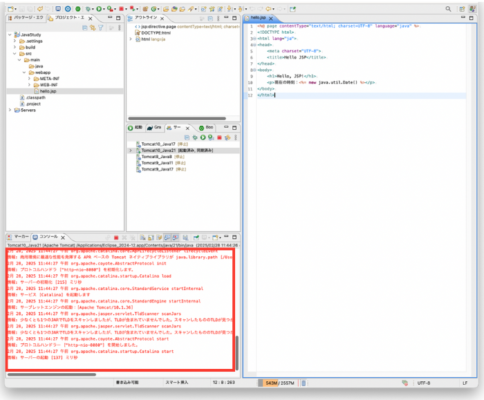The height and width of the screenshot is (400, 484).
Task: Maximize the editor area with maximize icon
Action: coord(471,18)
